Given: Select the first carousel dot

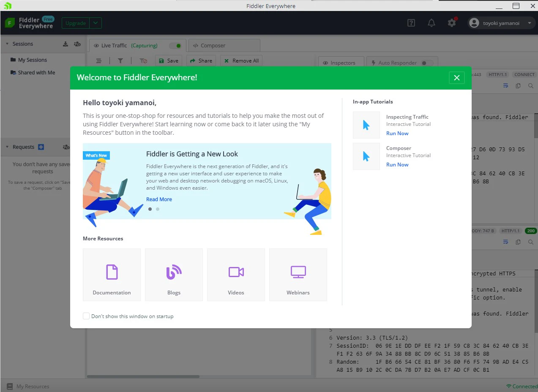Looking at the screenshot, I should tap(150, 209).
